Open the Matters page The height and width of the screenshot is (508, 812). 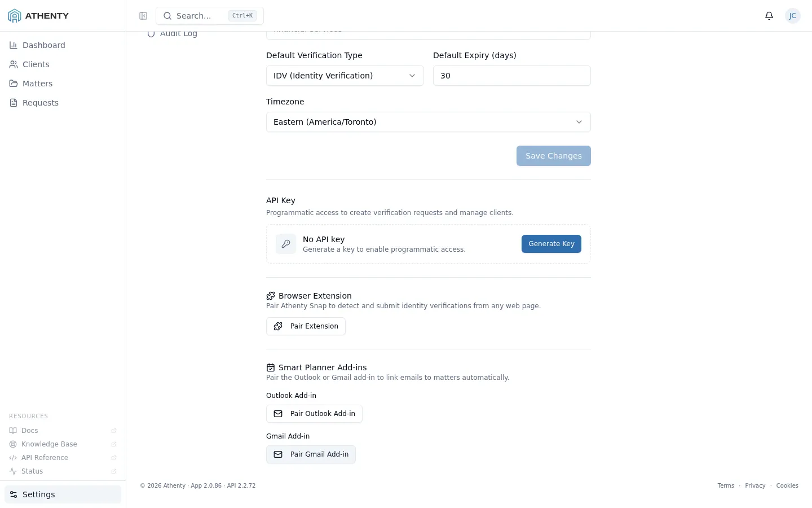63,84
